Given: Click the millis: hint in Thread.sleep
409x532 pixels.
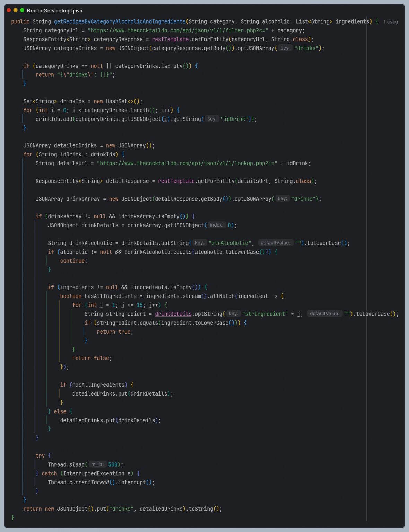Looking at the screenshot, I should (x=97, y=464).
